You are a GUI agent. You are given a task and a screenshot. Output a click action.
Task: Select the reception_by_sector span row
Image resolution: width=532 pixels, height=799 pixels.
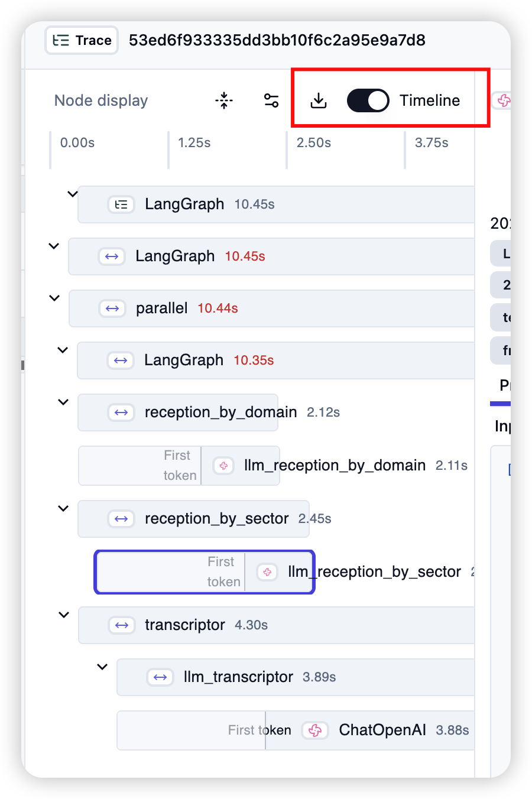(216, 519)
